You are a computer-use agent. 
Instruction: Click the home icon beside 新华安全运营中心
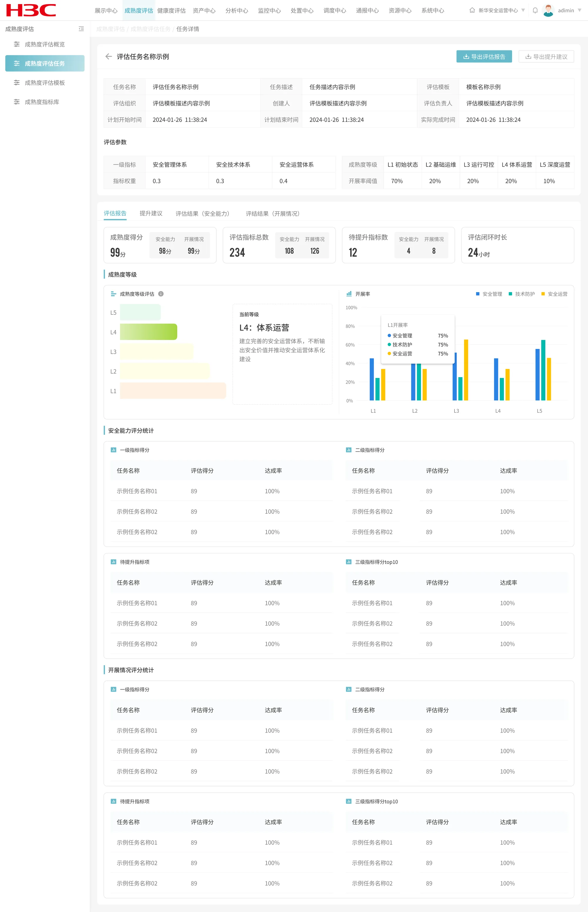(x=472, y=10)
